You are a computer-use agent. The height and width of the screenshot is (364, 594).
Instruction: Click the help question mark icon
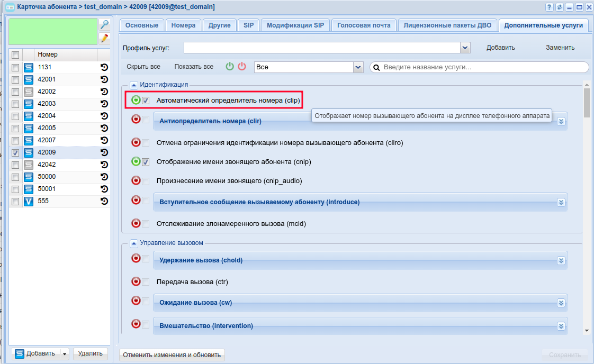point(549,7)
